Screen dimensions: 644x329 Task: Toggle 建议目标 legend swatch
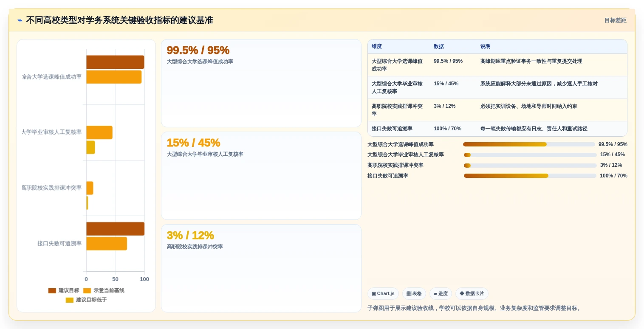(52, 291)
